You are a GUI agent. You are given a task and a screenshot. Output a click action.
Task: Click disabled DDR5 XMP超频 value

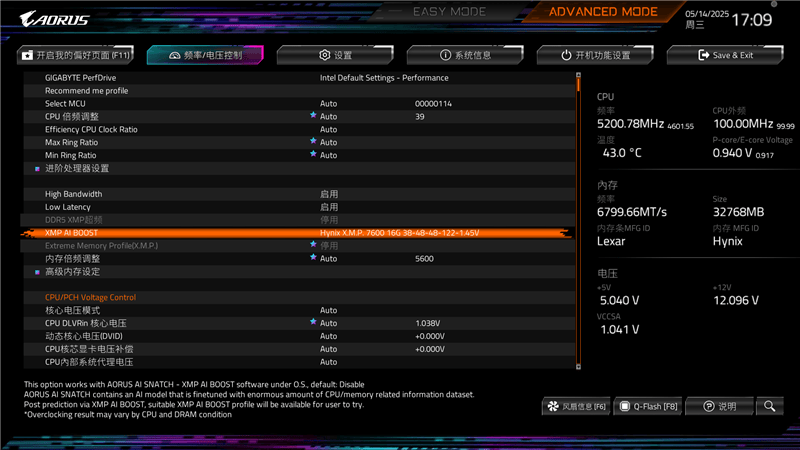point(329,220)
